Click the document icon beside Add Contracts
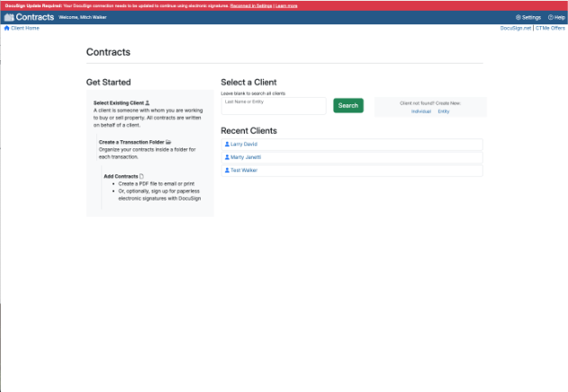Image resolution: width=568 pixels, height=392 pixels. (141, 176)
